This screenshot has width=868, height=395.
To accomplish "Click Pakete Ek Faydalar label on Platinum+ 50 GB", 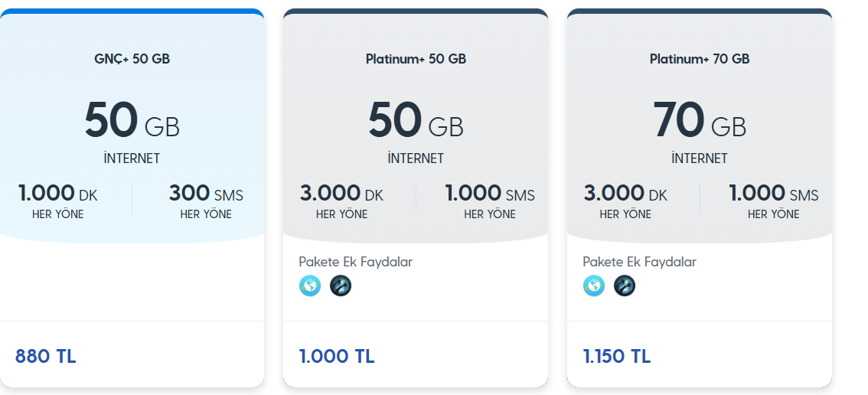I will coord(355,262).
